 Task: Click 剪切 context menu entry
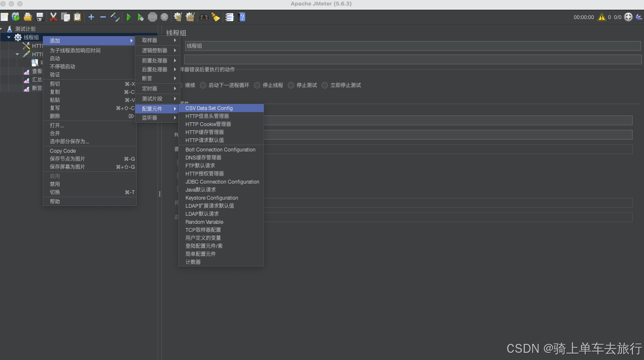click(90, 84)
